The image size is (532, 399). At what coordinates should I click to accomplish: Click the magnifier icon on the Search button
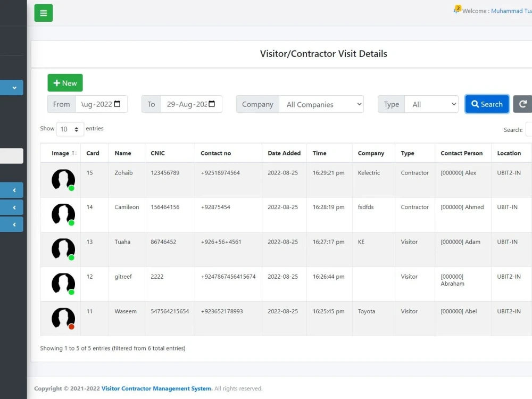point(475,104)
